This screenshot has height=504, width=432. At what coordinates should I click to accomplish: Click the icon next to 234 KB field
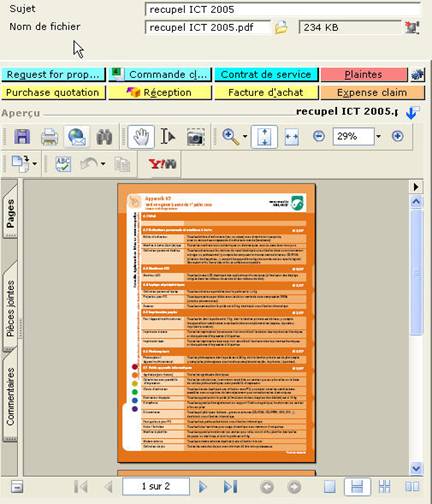point(412,27)
